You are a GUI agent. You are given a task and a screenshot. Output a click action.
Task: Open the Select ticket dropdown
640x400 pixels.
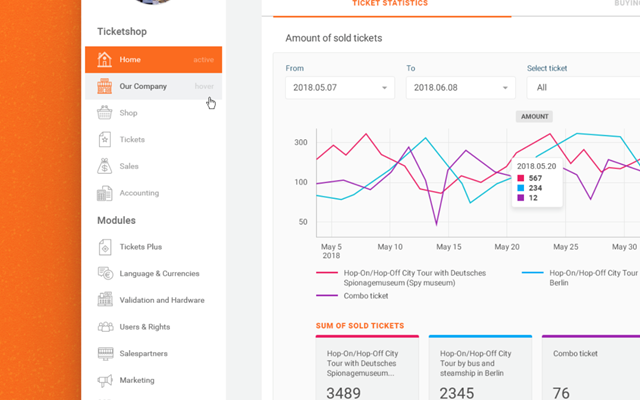coord(583,88)
